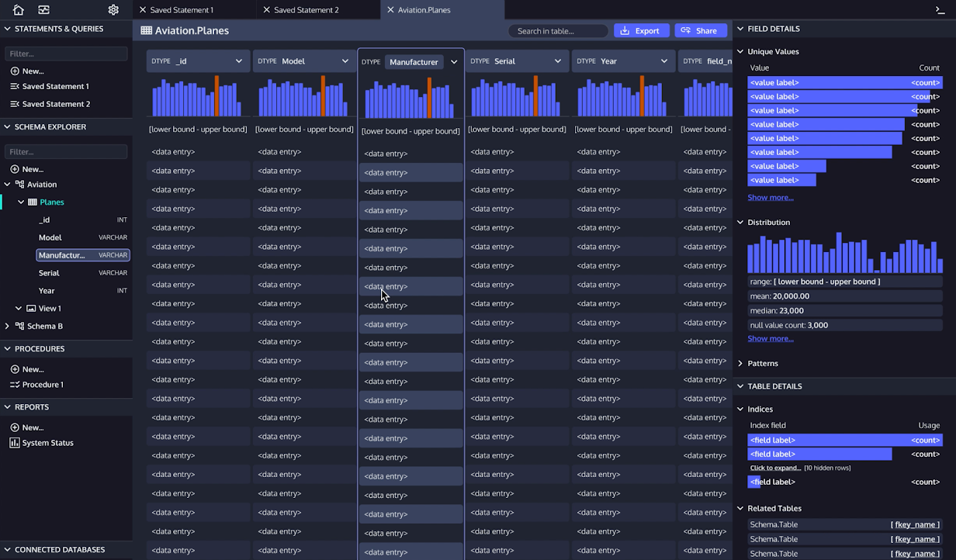This screenshot has width=956, height=560.
Task: Select the Serial field in tree
Action: pyautogui.click(x=82, y=273)
